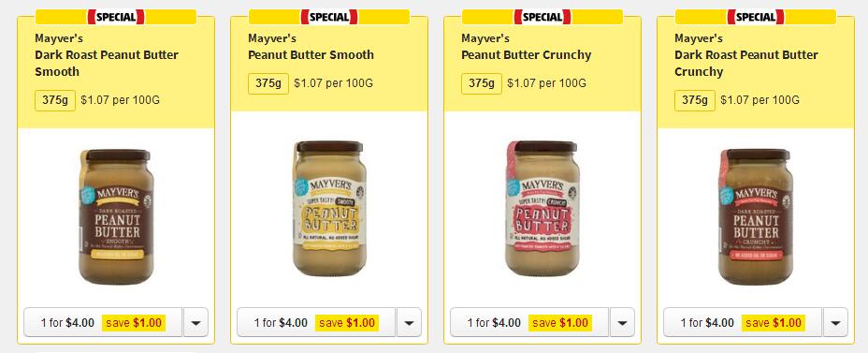Open Peanut Butter Crunchy jar image
Screen dimensions: 868x353
click(542, 209)
